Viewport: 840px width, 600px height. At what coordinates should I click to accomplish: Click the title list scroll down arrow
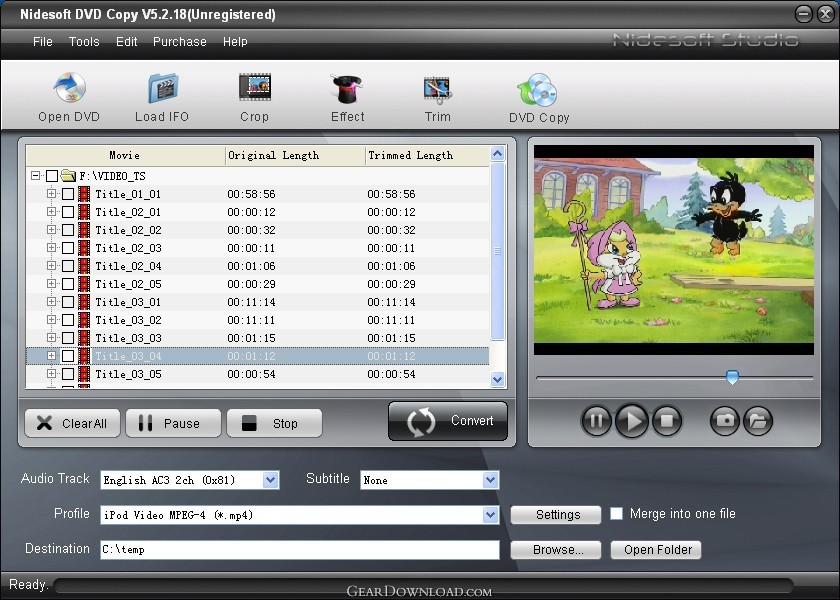coord(497,379)
